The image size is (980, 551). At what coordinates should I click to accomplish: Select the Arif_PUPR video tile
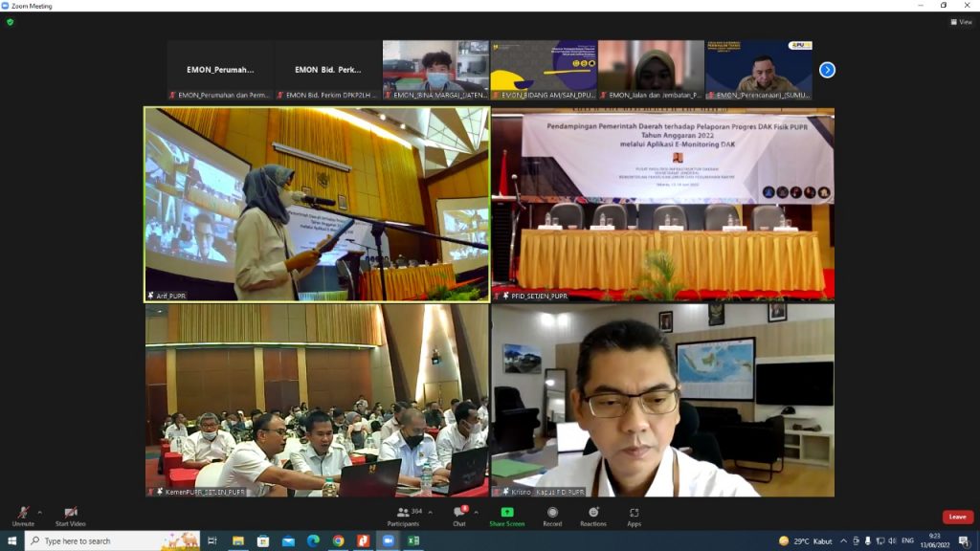[x=317, y=204]
